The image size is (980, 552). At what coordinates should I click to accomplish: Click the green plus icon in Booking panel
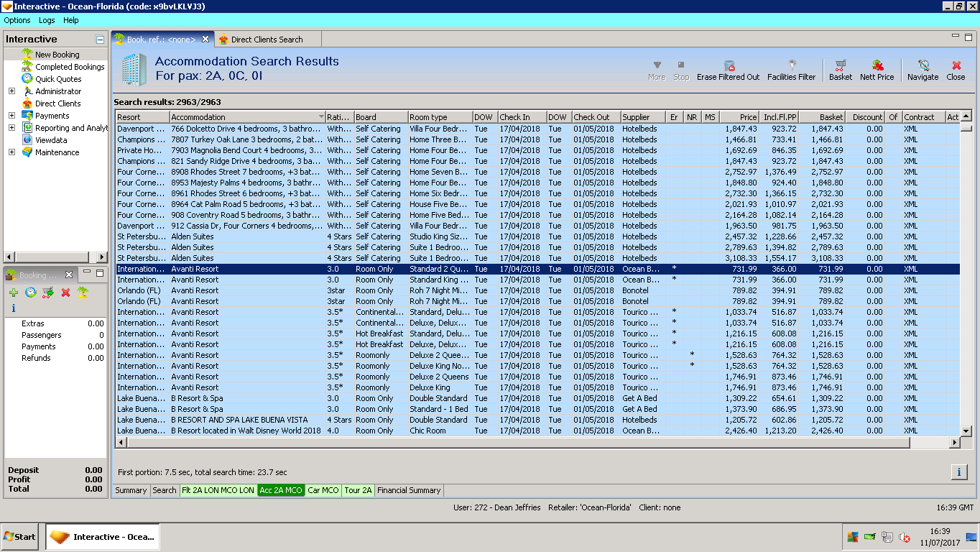[x=13, y=293]
